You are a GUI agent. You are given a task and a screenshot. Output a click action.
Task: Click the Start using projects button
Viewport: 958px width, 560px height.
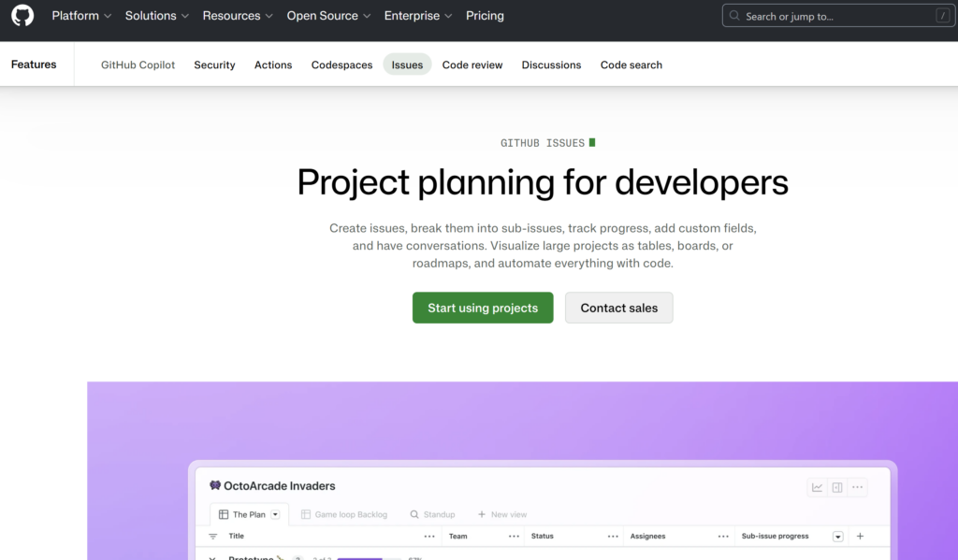tap(483, 308)
